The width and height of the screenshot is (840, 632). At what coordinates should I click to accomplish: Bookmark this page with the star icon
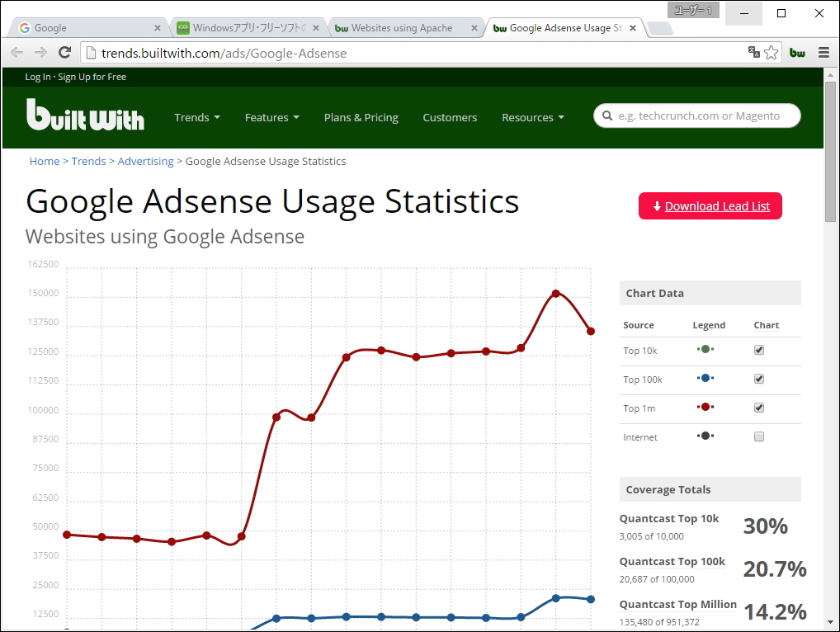pos(772,52)
